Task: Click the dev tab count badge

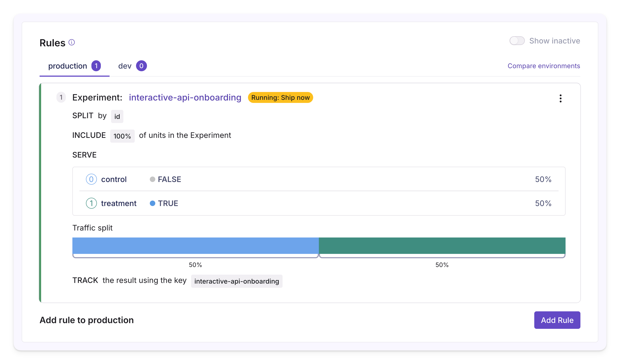Action: pos(141,66)
